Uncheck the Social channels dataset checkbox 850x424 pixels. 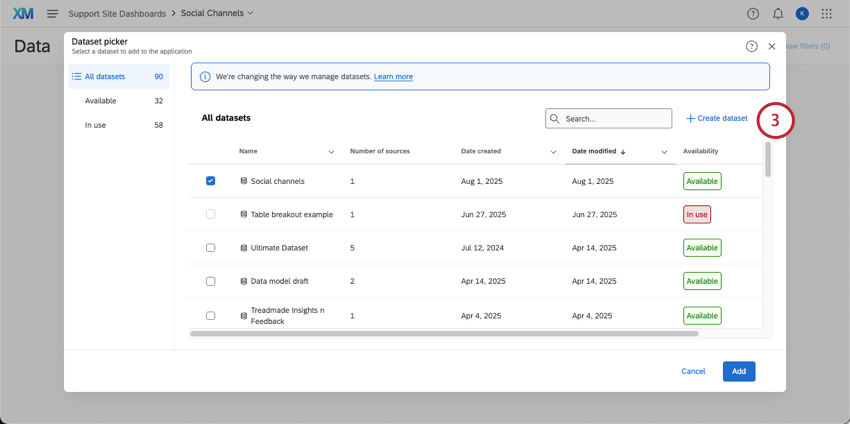(x=211, y=181)
